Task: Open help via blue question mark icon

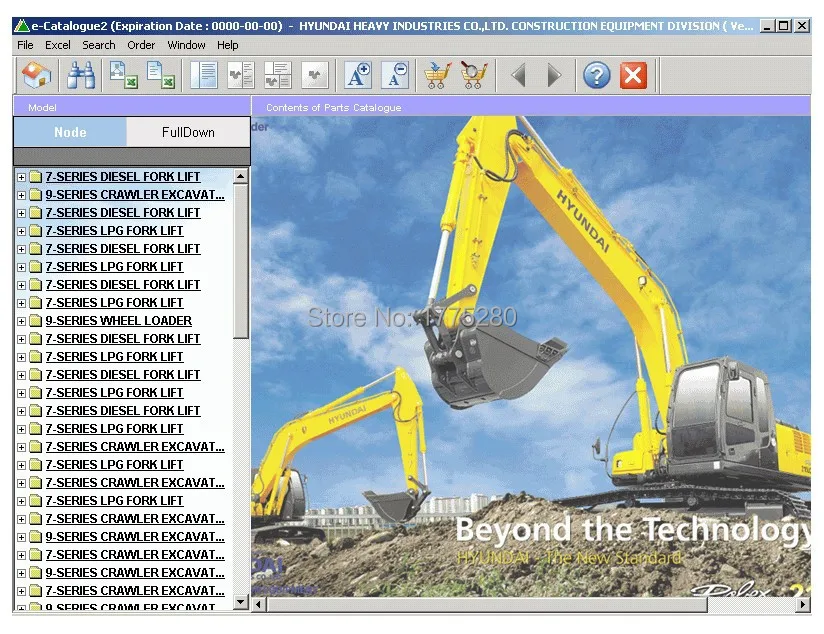Action: pyautogui.click(x=596, y=75)
